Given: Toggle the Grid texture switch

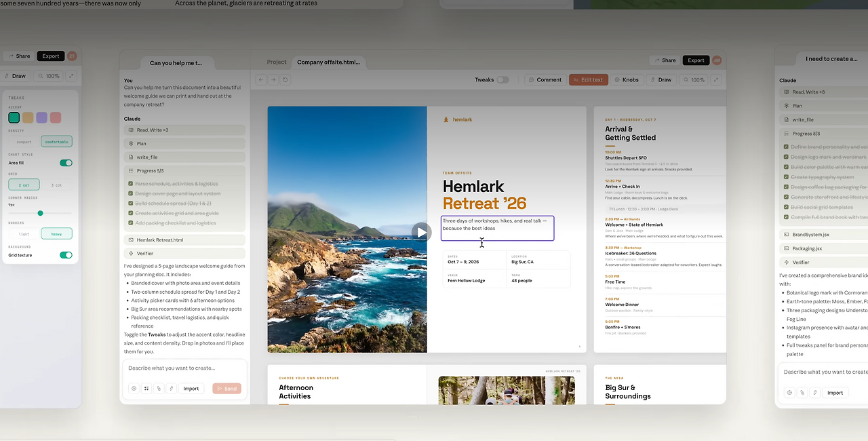Looking at the screenshot, I should 66,255.
